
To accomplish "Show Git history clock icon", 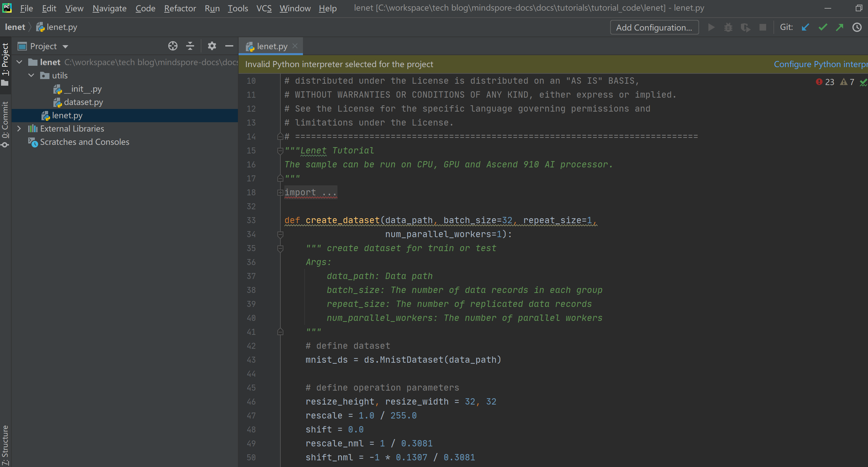I will pos(857,27).
